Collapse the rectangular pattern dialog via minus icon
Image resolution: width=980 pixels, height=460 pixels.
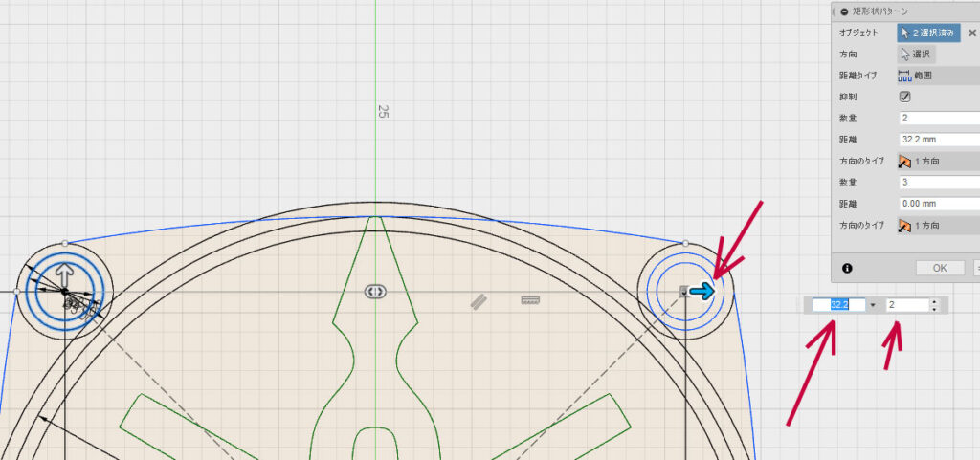coord(843,11)
